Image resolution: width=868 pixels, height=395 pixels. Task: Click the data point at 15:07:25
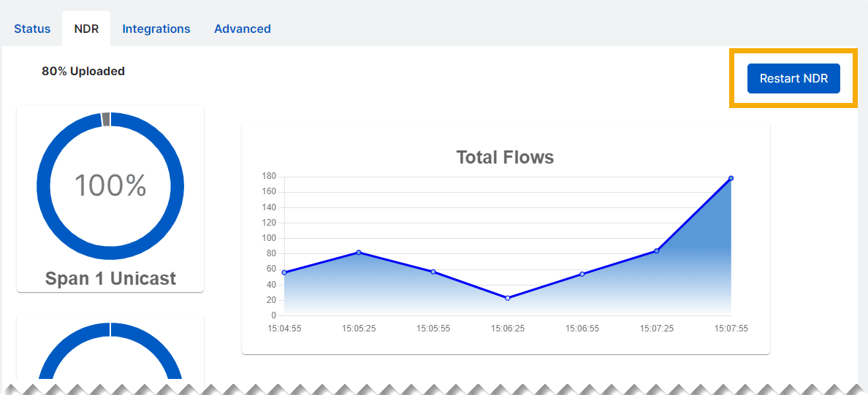pos(657,251)
